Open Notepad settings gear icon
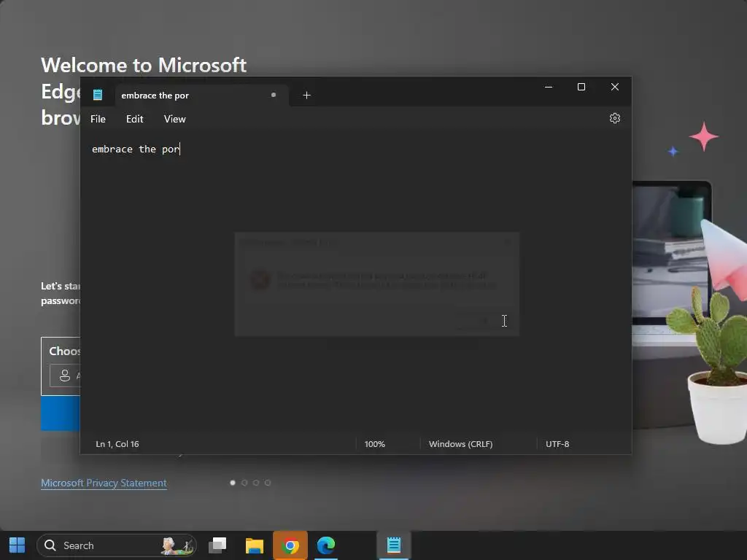The width and height of the screenshot is (747, 560). pos(614,118)
